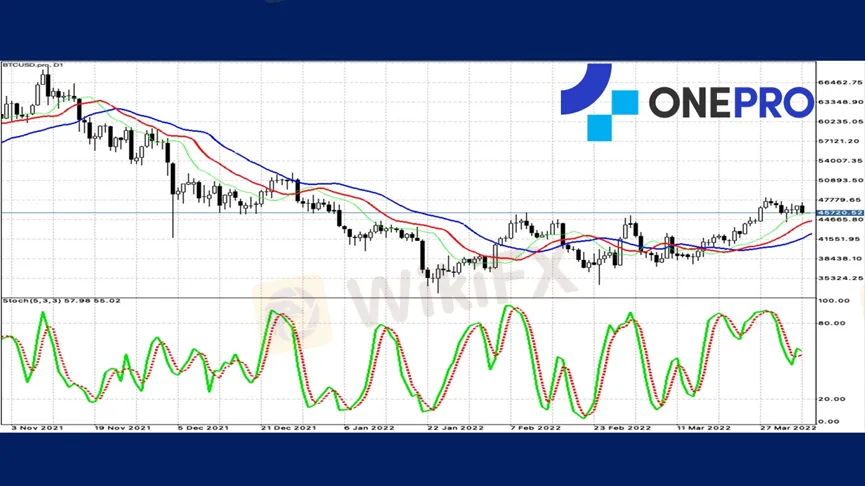Click the Stoch(5,3,3) indicator label
Viewport: 865px width, 486px height.
coord(61,301)
